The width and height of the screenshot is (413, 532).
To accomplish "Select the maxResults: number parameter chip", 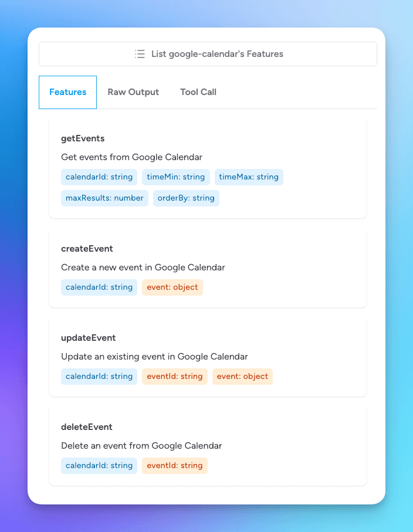I will tap(104, 198).
